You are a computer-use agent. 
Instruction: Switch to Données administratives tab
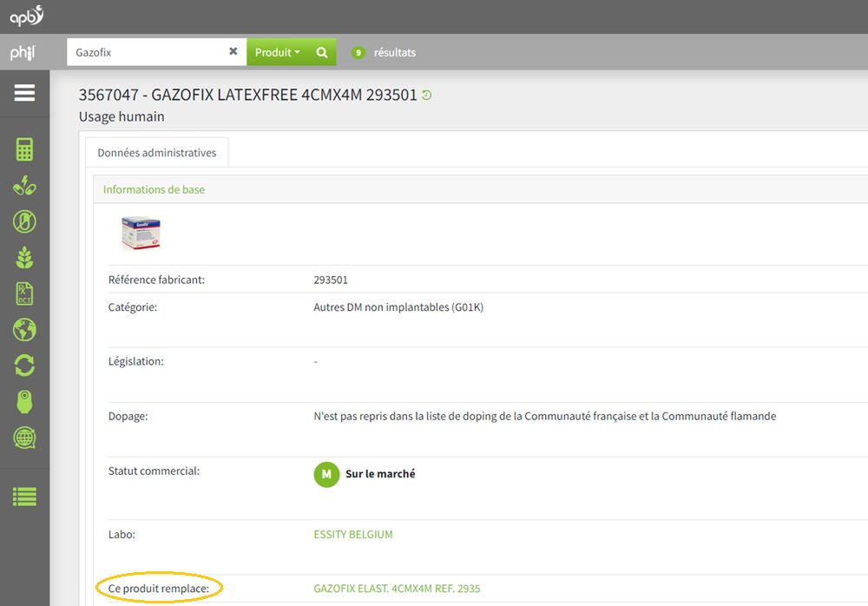click(x=156, y=153)
